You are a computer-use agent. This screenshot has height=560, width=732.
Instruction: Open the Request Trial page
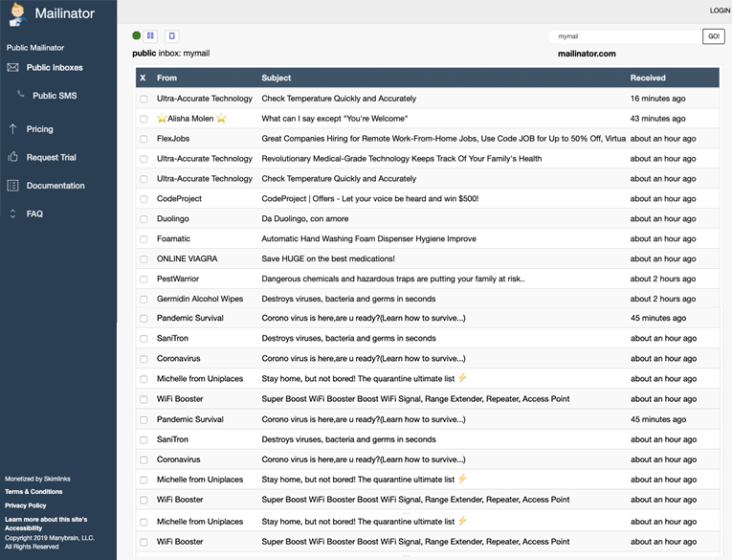[x=52, y=157]
